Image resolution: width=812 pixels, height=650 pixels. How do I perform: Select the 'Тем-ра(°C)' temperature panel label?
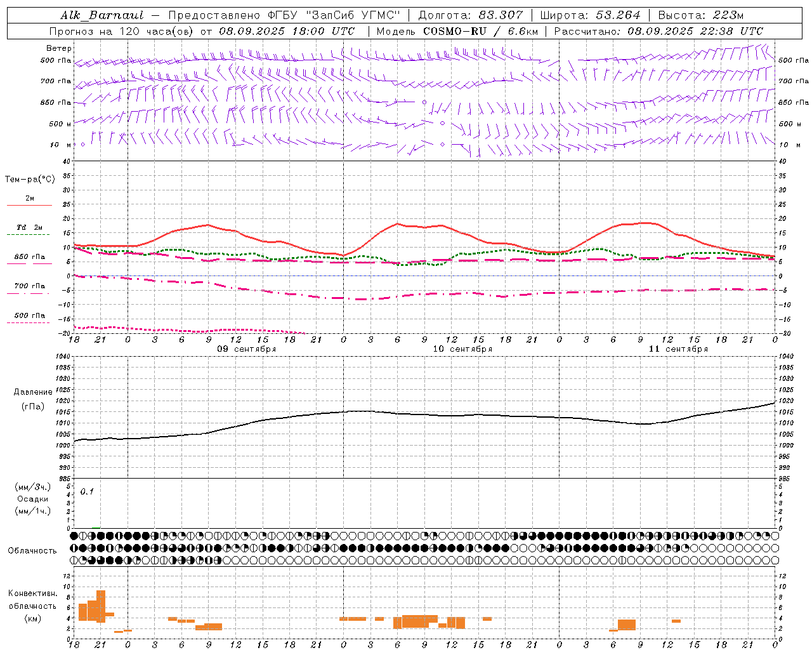tap(30, 179)
